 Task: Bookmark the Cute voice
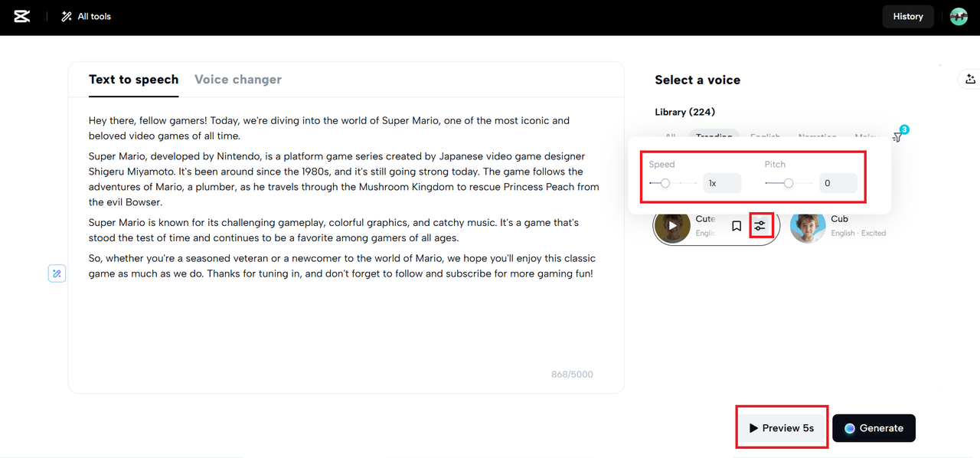[737, 226]
